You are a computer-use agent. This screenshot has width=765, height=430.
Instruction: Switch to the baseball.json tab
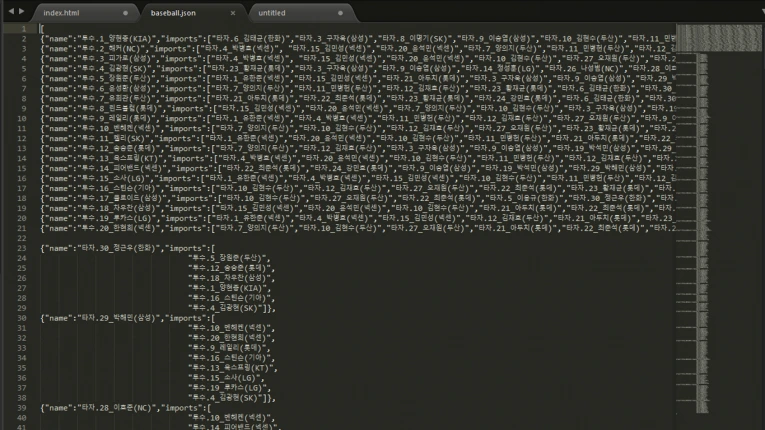(173, 13)
